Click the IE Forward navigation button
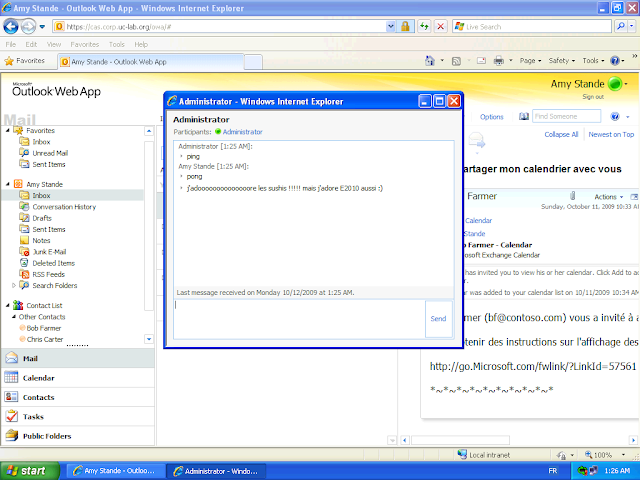The image size is (640, 480). tap(28, 27)
